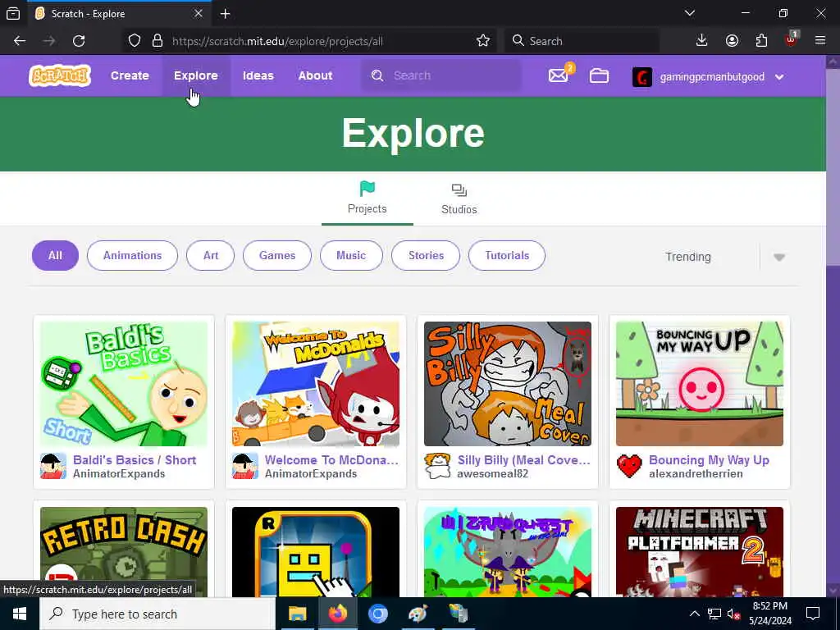Screen dimensions: 840x630
Task: Click the uBlock Origin extension icon
Action: tap(792, 39)
